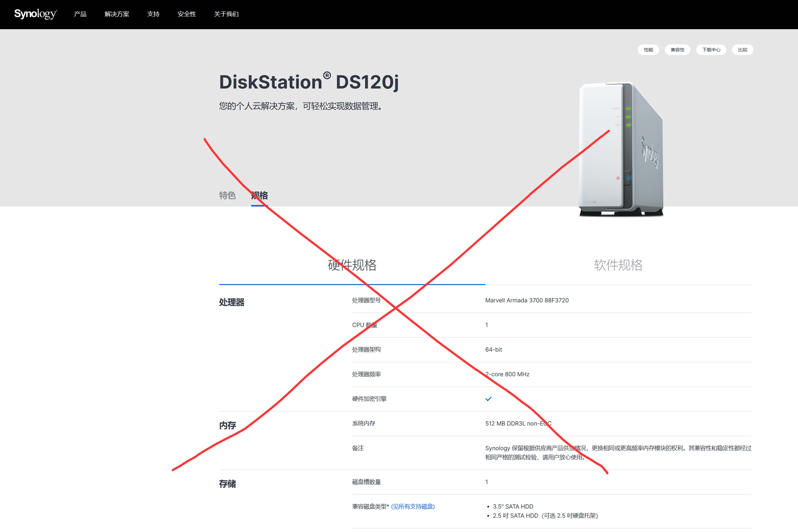Screen dimensions: 798x532
Task: Click the 系统内存 label
Action: 363,423
